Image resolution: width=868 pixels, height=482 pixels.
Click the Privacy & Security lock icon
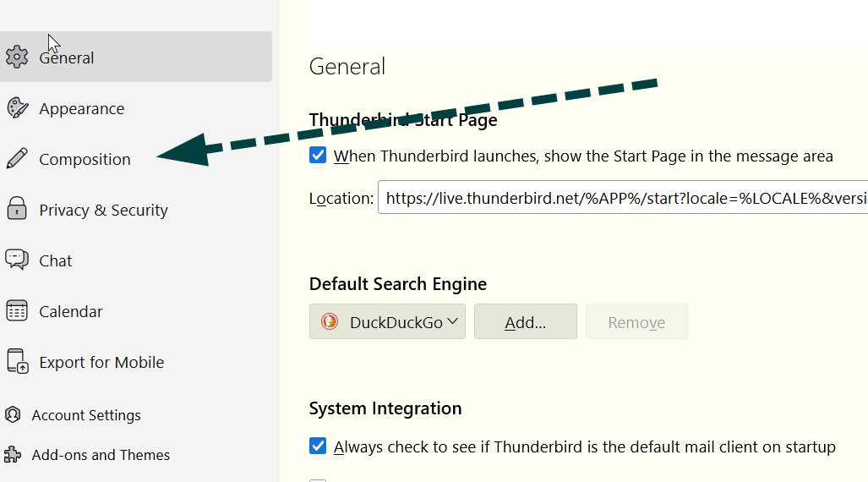click(x=17, y=210)
